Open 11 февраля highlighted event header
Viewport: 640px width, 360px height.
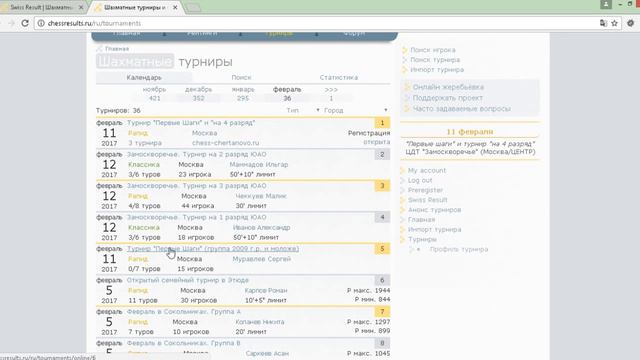(470, 131)
